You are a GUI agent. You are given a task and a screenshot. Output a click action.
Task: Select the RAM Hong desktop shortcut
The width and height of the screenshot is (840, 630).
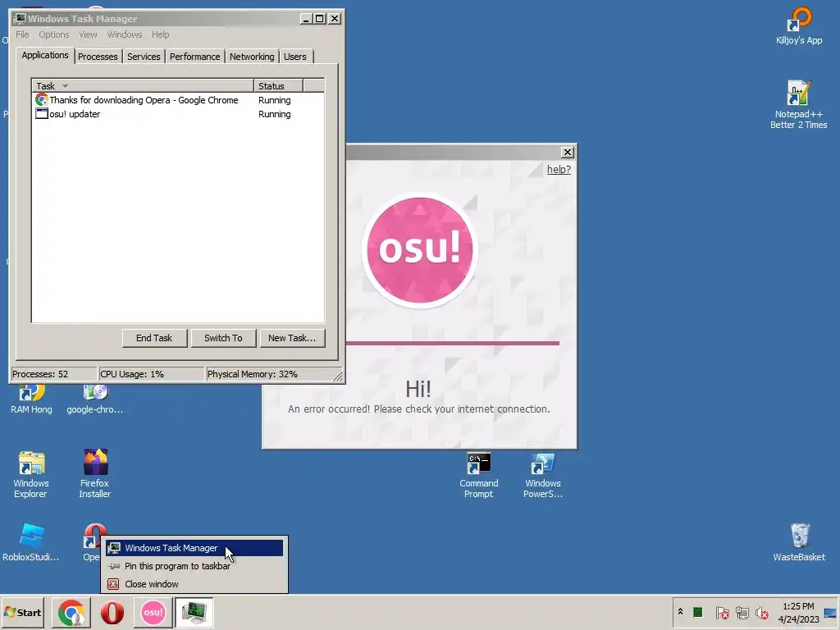point(31,399)
